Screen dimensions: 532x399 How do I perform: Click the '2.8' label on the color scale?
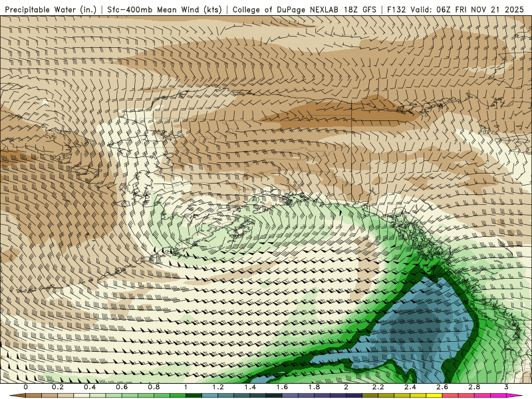[474, 387]
